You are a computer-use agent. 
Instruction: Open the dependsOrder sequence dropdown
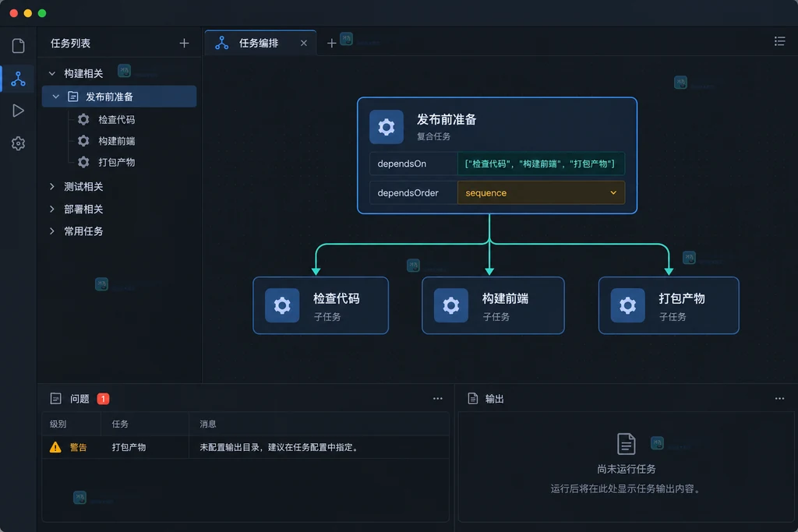pyautogui.click(x=541, y=192)
